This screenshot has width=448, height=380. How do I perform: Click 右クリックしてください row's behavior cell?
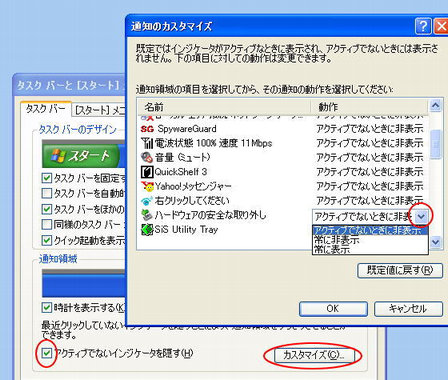370,201
